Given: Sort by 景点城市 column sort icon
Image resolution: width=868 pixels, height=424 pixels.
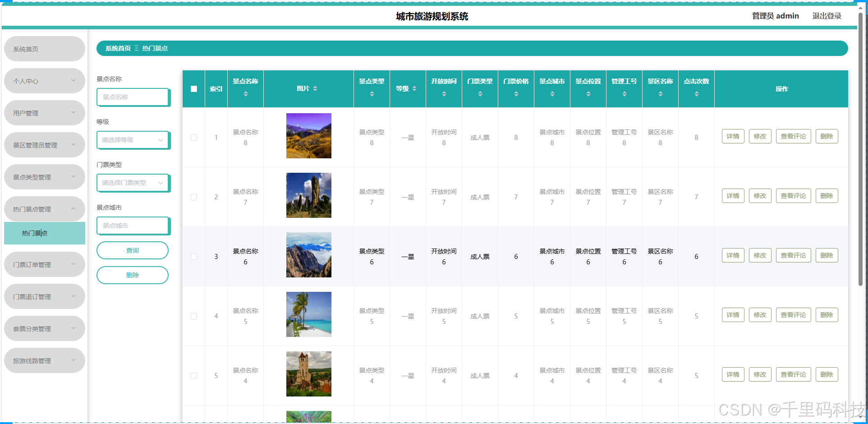Looking at the screenshot, I should click(552, 94).
